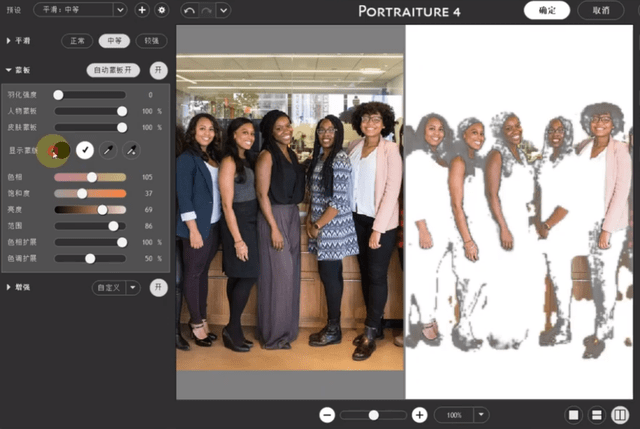Select white mask display checkmark option
The height and width of the screenshot is (429, 640).
tap(85, 150)
